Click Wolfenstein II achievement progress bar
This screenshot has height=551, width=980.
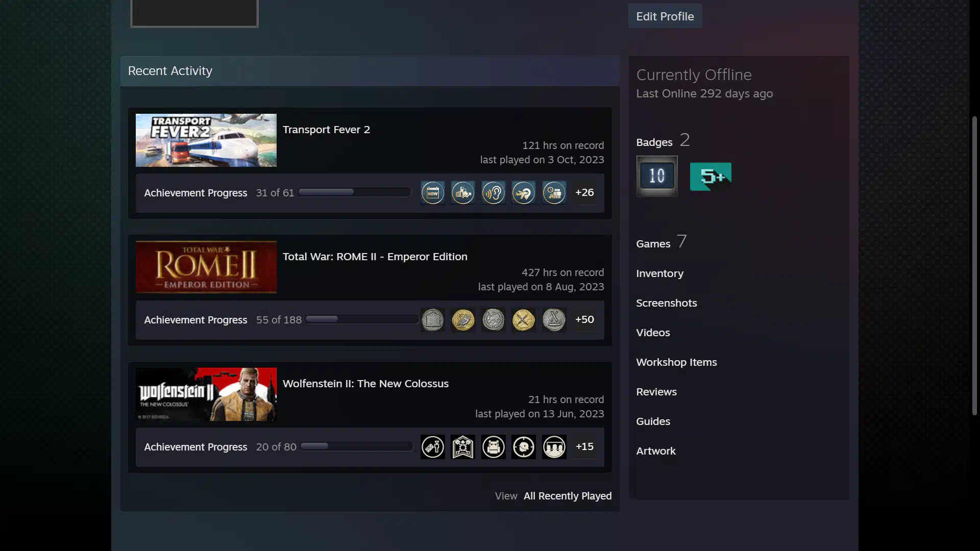click(357, 446)
